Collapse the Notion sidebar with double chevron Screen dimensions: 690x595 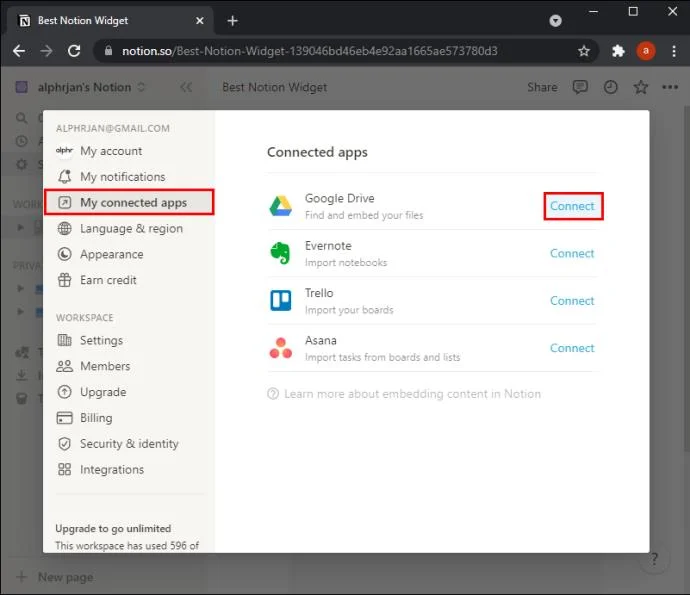point(186,87)
